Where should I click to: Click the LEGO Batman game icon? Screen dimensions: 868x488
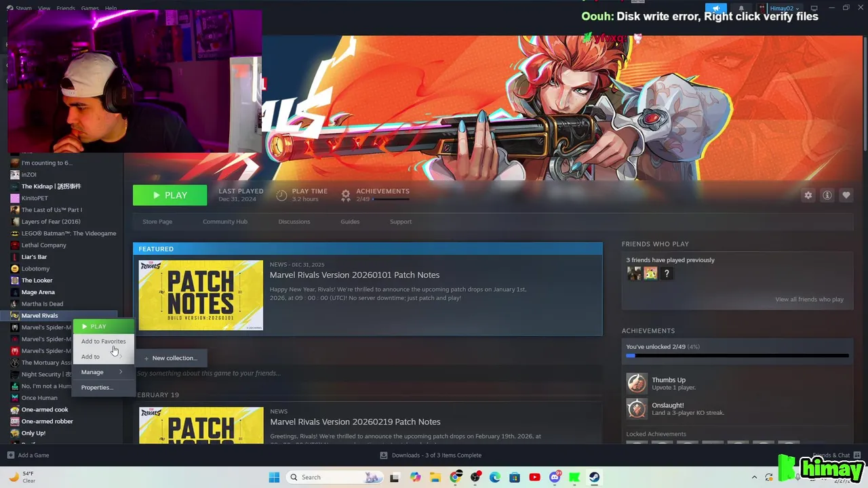pyautogui.click(x=15, y=233)
